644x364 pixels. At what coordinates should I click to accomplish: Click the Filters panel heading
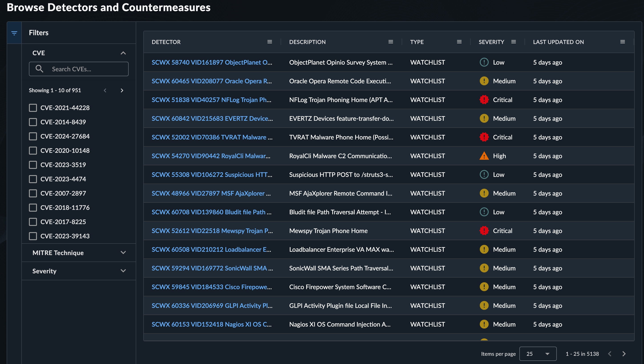(38, 33)
